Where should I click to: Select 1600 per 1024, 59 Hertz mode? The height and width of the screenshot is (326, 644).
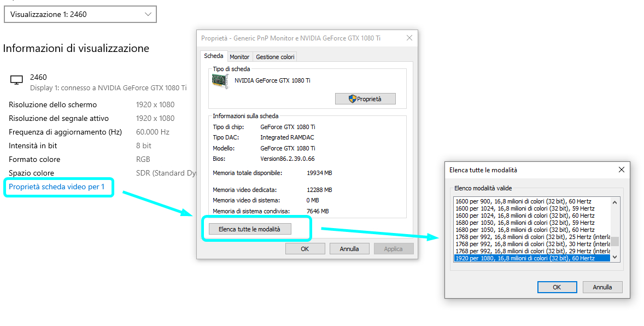point(532,208)
